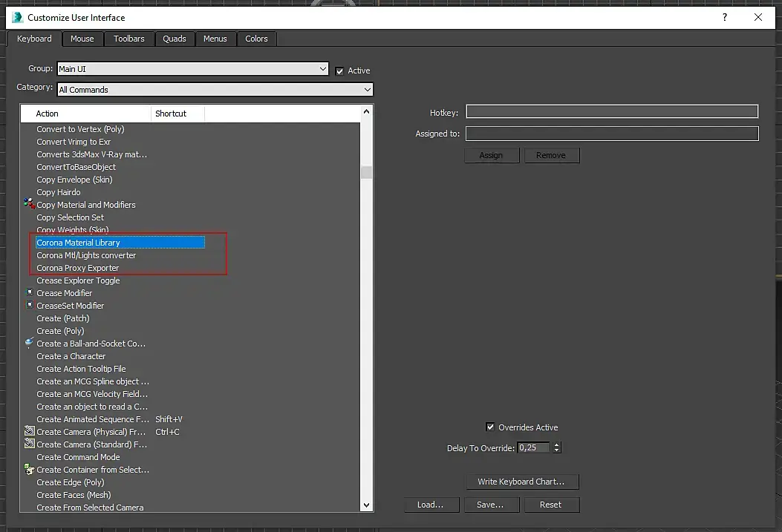Click the Delay To Override spinner arrows
Viewport: 782px width, 532px height.
coord(556,447)
